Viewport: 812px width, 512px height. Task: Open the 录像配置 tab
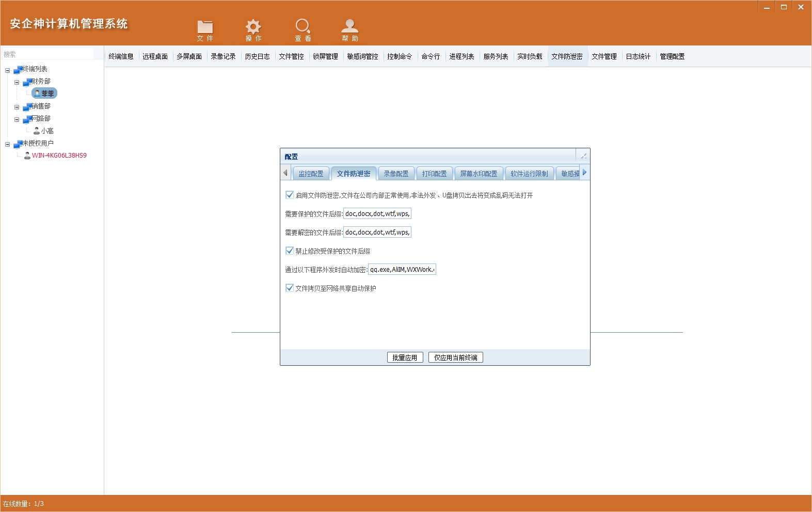[x=396, y=174]
